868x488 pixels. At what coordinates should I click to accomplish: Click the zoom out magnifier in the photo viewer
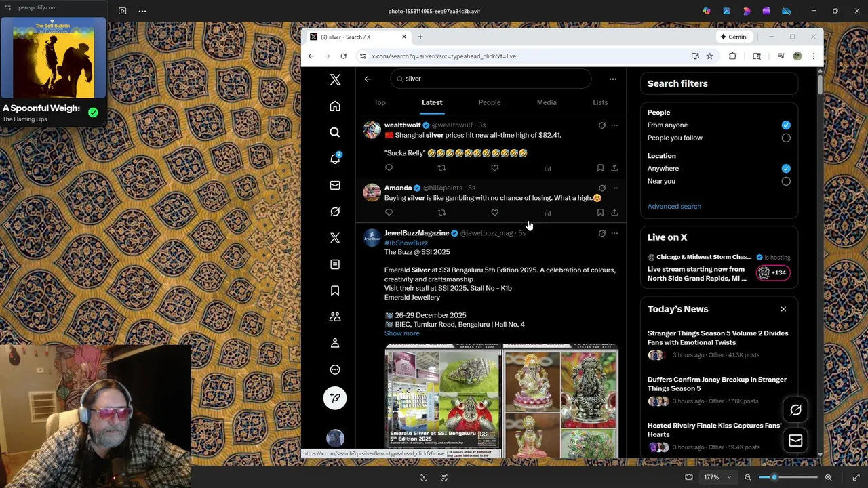[748, 478]
